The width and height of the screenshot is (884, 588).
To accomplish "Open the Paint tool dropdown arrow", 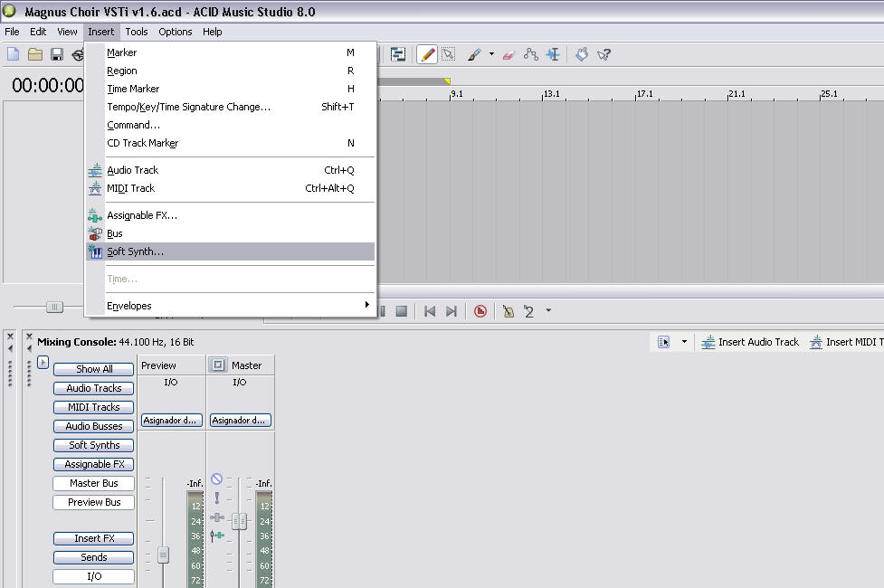I will [x=491, y=54].
